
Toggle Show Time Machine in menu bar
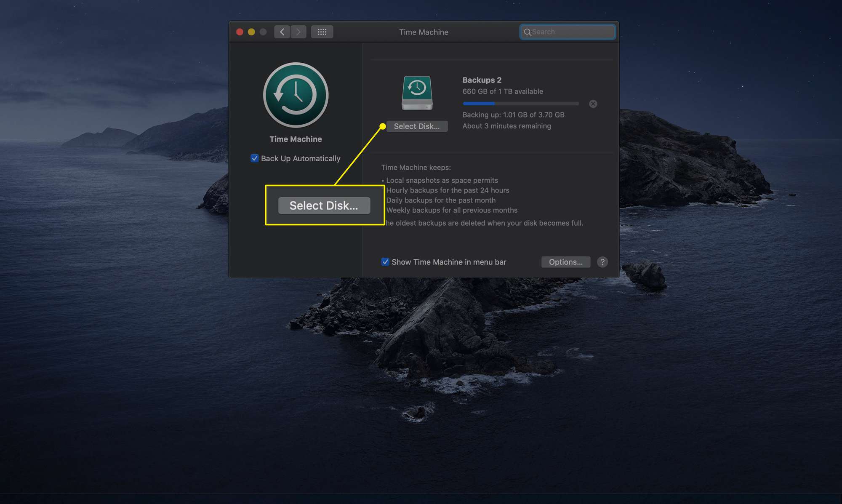point(385,262)
